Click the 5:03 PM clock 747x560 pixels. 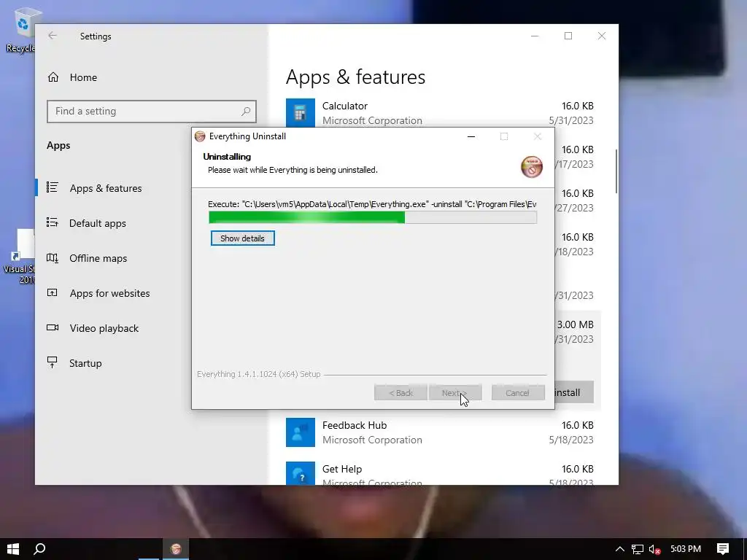[686, 549]
